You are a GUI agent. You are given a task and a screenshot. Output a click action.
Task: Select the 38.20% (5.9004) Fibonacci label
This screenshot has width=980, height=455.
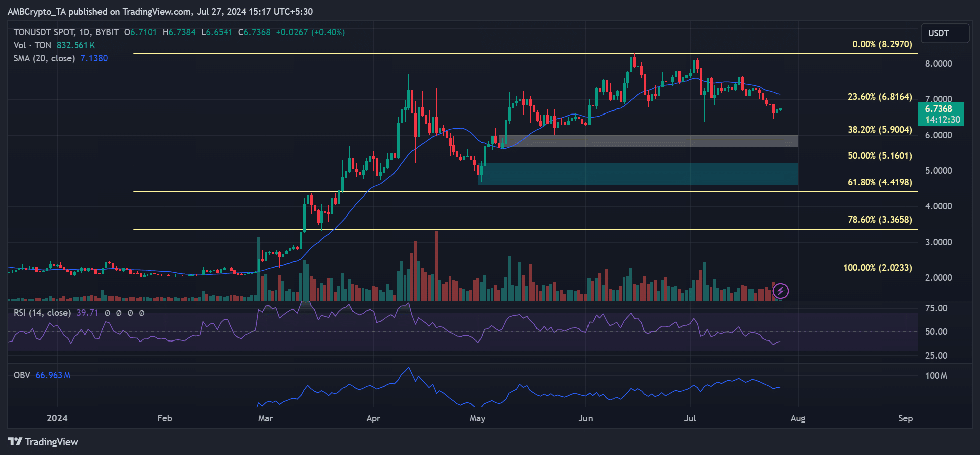[880, 130]
